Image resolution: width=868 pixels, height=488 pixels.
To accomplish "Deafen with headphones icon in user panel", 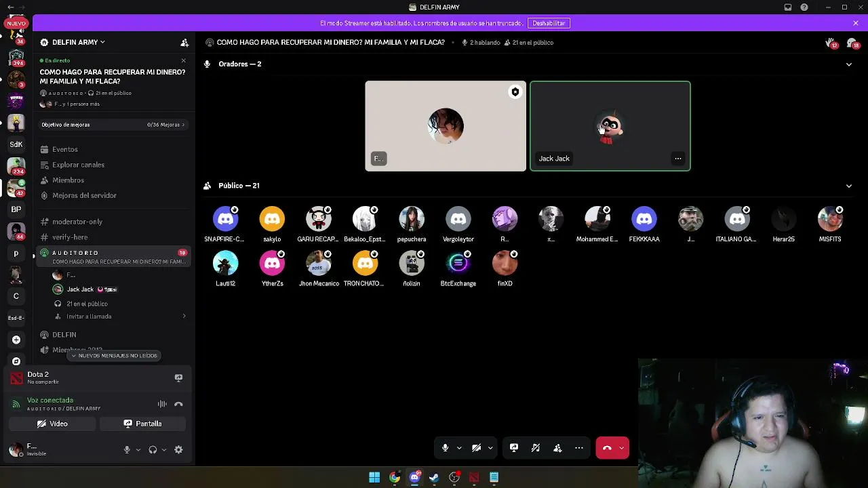I will [153, 449].
